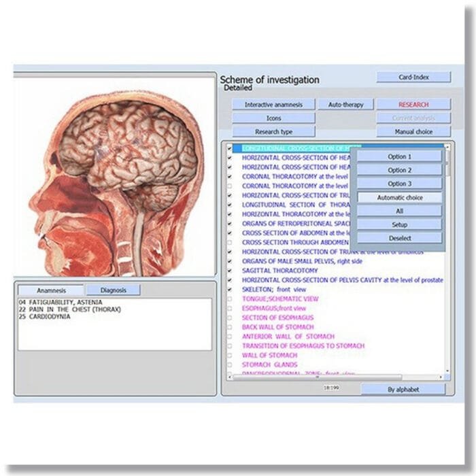The image size is (476, 476).
Task: Uncheck HORIZONTAL CROSS-SECTION OF TRU checkbox
Action: tap(230, 195)
